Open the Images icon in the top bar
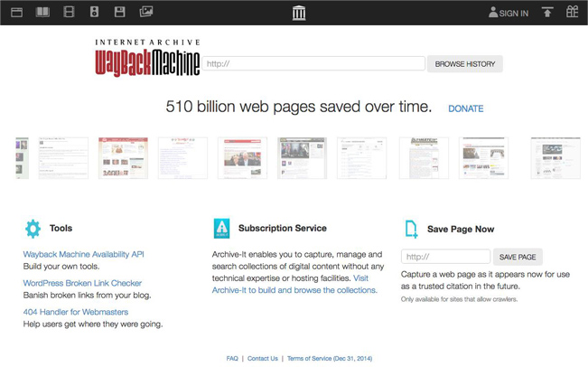588x367 pixels. (x=146, y=12)
